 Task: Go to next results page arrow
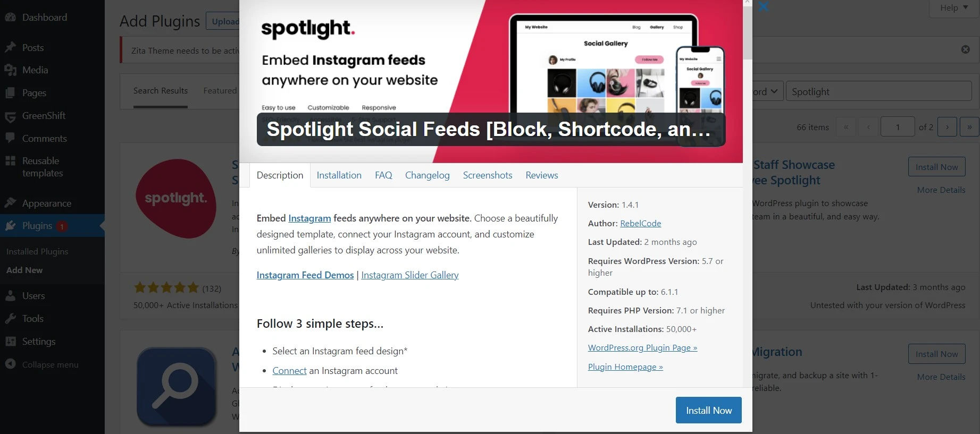947,127
